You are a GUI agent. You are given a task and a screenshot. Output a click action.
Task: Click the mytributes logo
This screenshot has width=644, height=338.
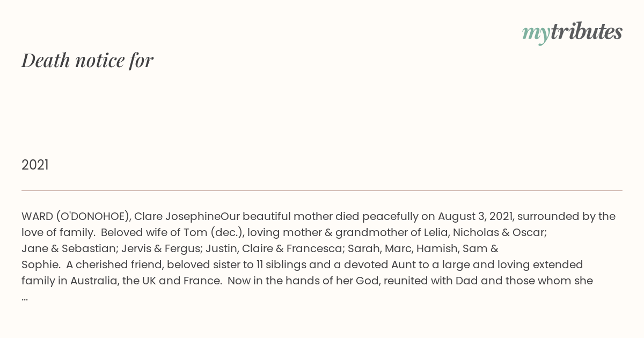[x=572, y=32]
